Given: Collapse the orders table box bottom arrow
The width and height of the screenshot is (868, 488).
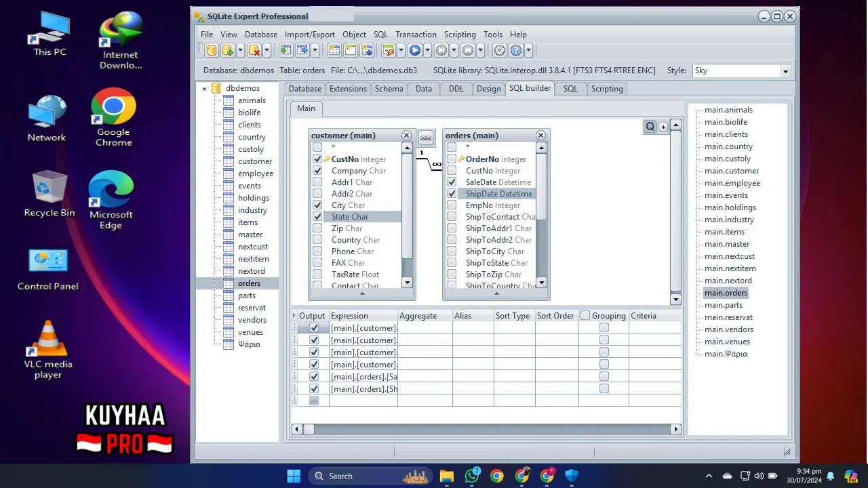Looking at the screenshot, I should pos(496,294).
